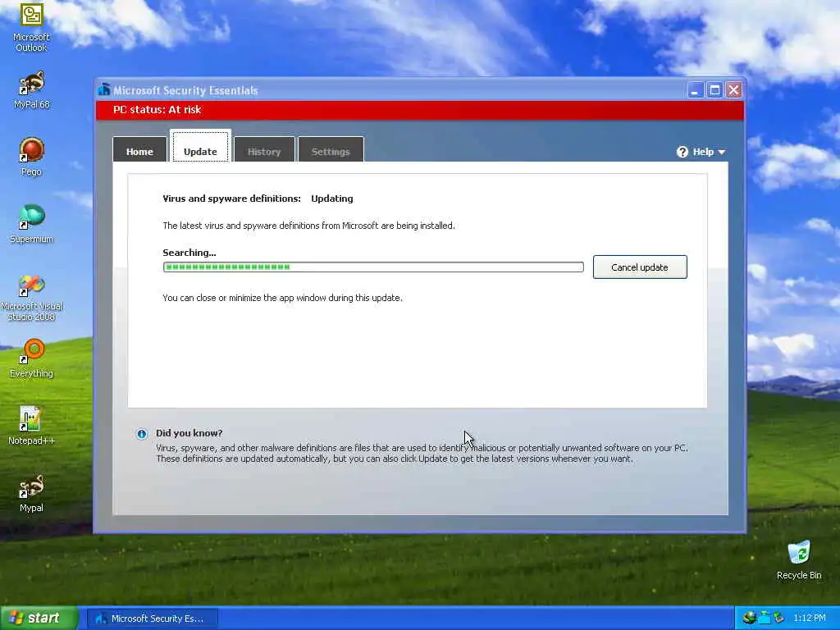Expand the Help dropdown arrow
This screenshot has height=630, width=840.
point(722,153)
